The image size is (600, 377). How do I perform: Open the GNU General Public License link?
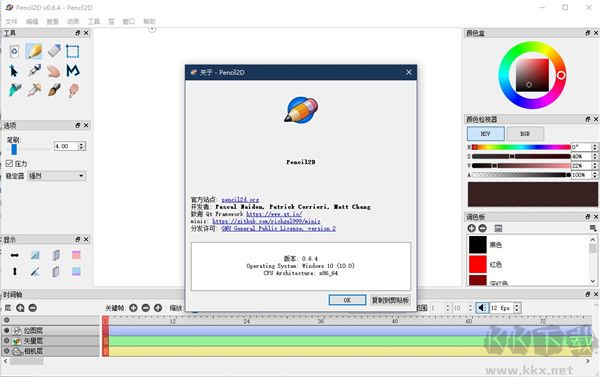pyautogui.click(x=279, y=228)
